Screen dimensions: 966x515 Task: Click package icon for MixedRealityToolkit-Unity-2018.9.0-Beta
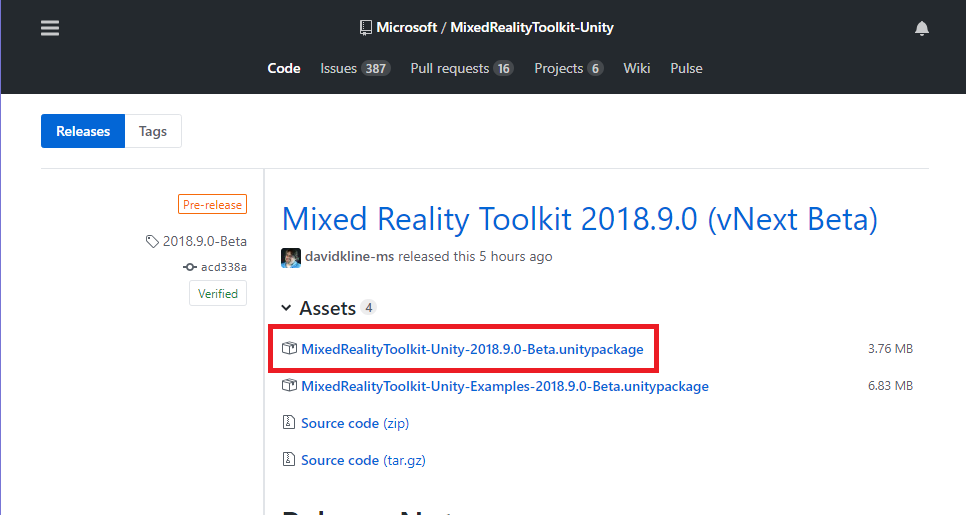pos(289,349)
